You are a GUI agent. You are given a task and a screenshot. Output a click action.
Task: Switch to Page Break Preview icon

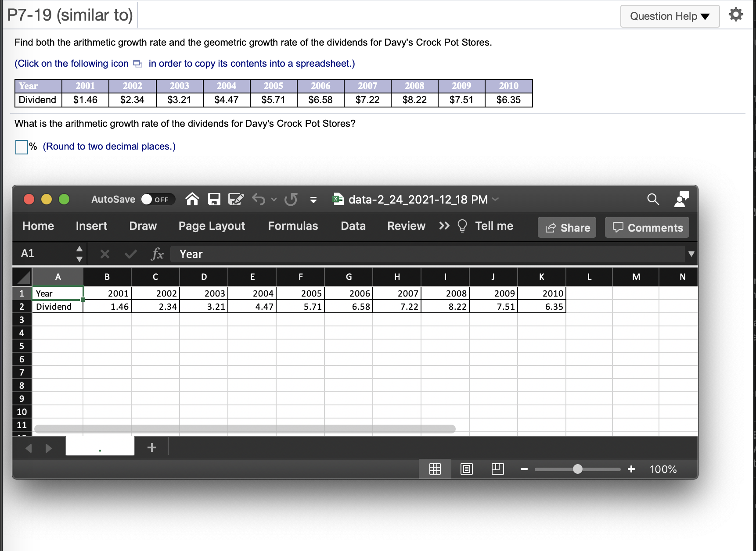tap(497, 469)
